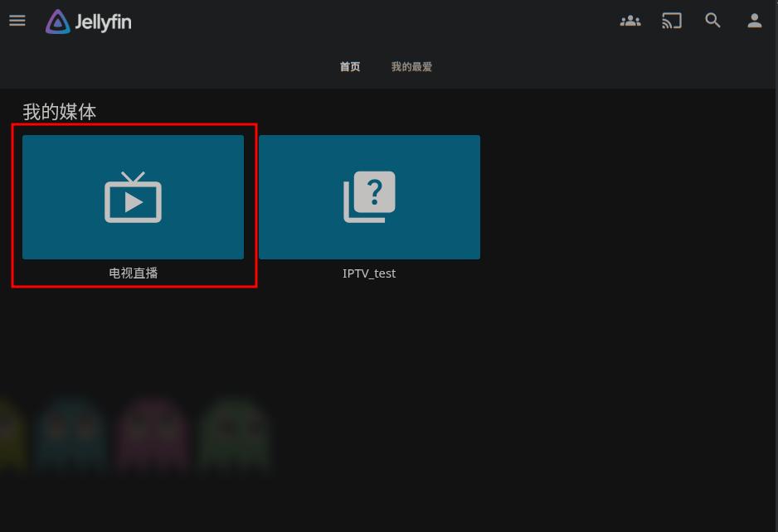Viewport: 778px width, 532px height.
Task: Select the 首页 tab
Action: (x=350, y=66)
